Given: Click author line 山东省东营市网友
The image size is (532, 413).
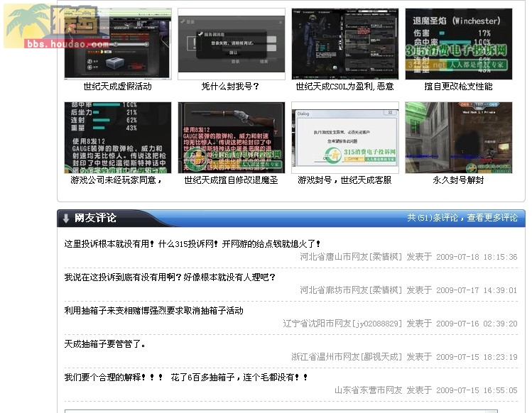Looking at the screenshot, I should [x=368, y=390].
